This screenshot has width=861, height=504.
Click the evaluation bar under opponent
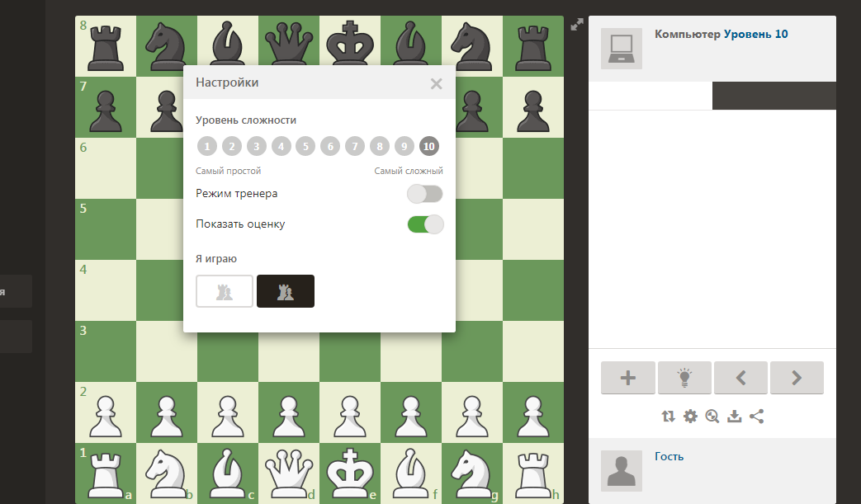pos(712,96)
